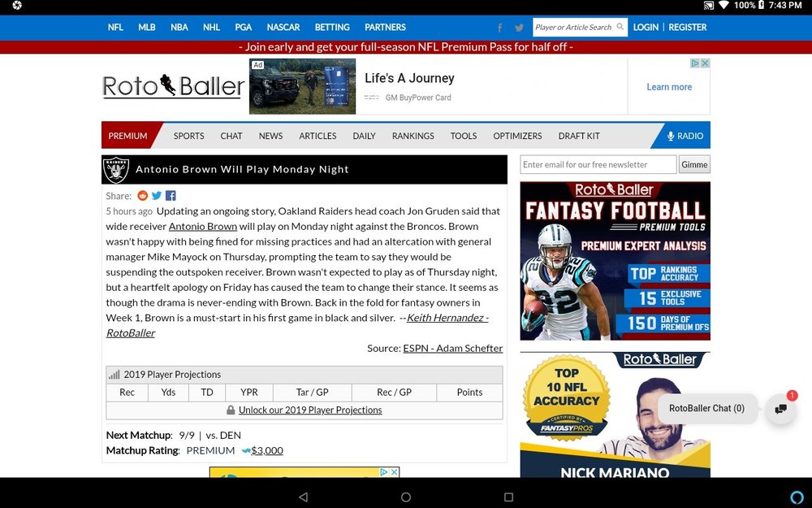The image size is (812, 508).
Task: Tap the Android recent apps button
Action: (x=508, y=497)
